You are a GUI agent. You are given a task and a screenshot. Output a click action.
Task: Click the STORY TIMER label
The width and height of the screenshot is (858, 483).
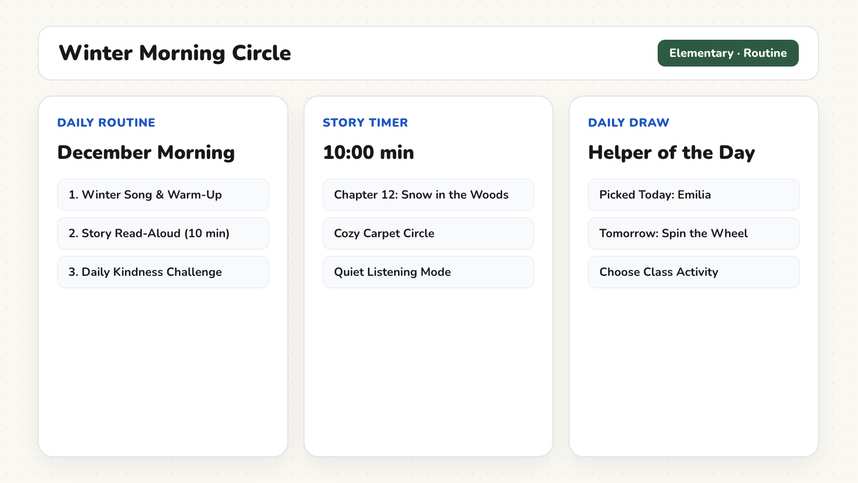click(365, 123)
